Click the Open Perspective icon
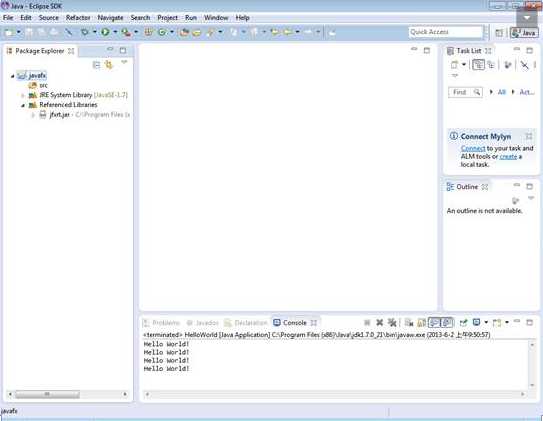This screenshot has width=543, height=421. pyautogui.click(x=499, y=33)
